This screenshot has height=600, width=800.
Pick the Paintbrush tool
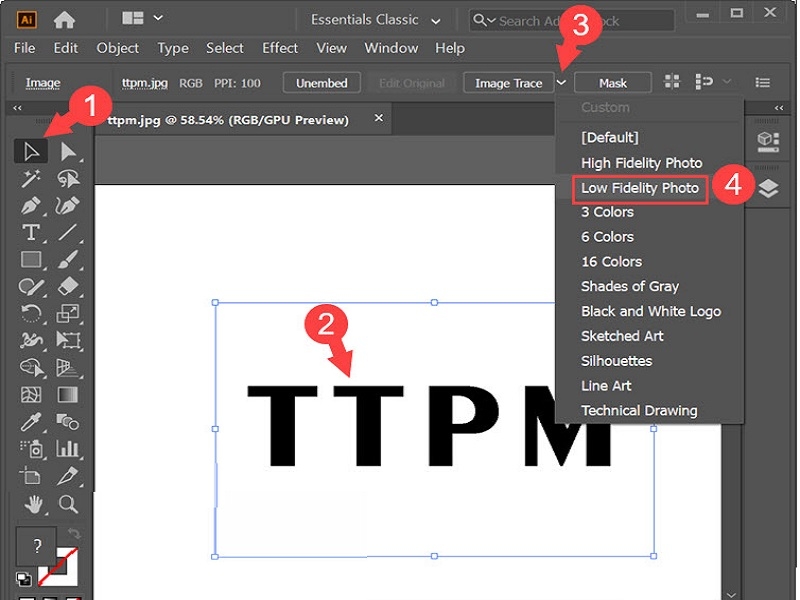tap(68, 260)
